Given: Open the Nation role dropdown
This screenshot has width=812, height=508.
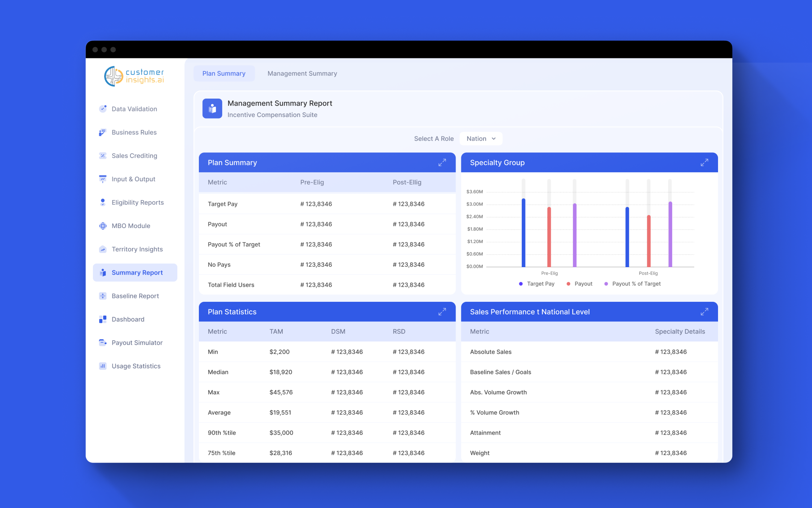Looking at the screenshot, I should [x=481, y=138].
